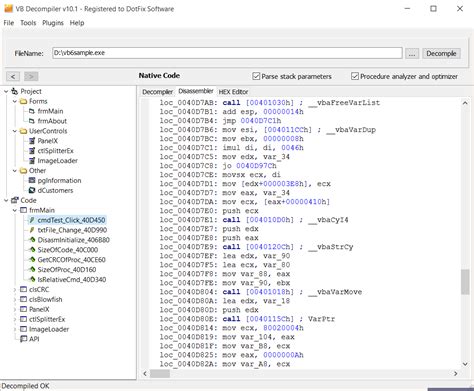Click the Other folder icon
Image resolution: width=474 pixels, height=391 pixels.
point(23,170)
